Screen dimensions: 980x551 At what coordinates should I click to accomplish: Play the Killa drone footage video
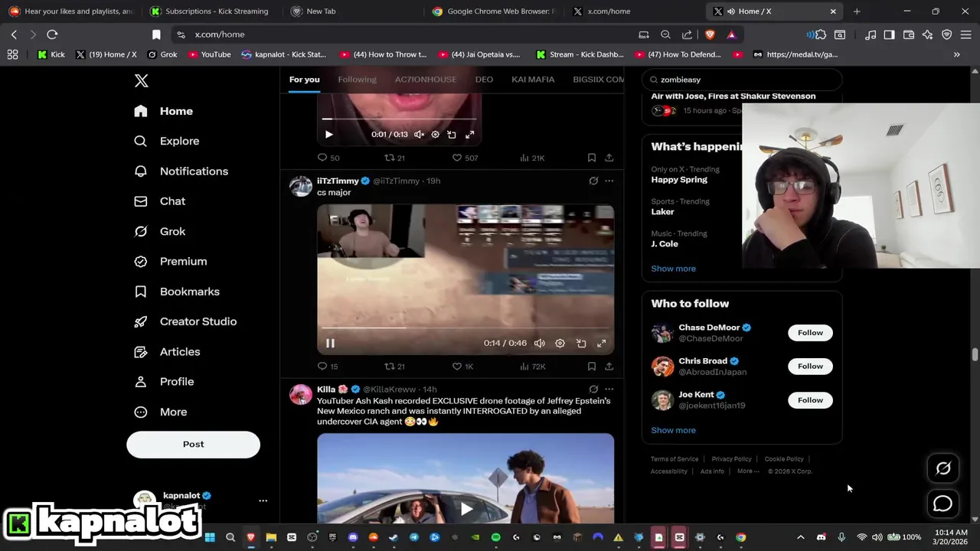point(465,508)
